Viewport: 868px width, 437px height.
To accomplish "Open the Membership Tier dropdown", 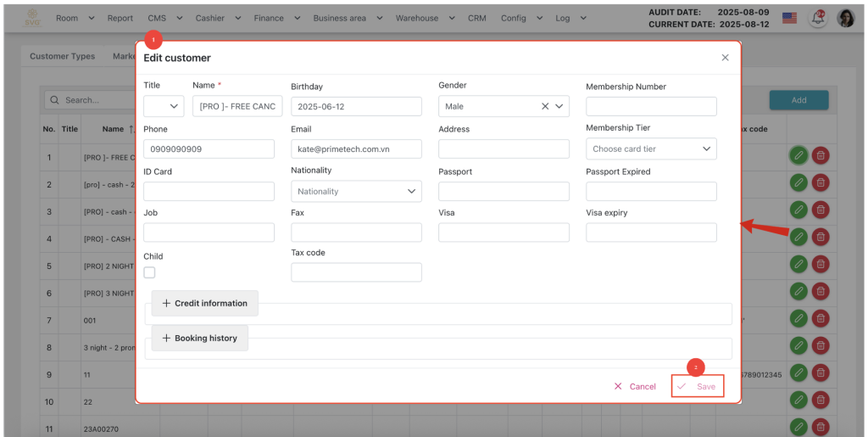I will pos(651,148).
